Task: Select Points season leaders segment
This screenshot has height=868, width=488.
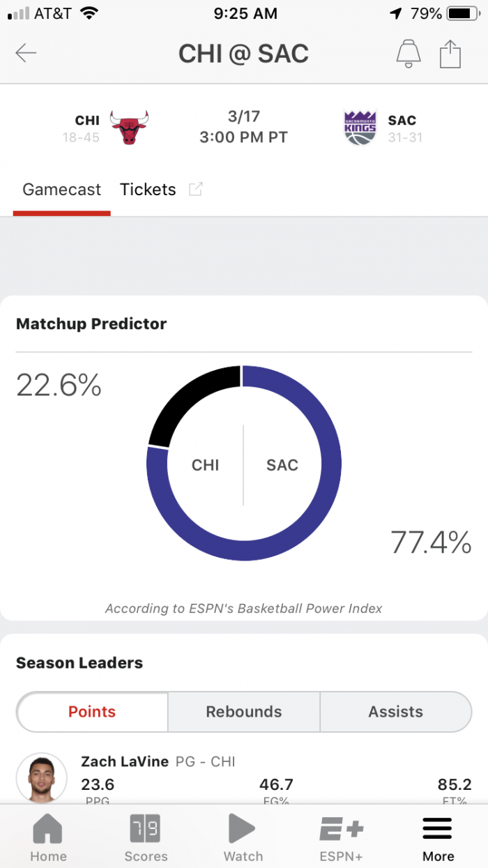Action: coord(92,712)
